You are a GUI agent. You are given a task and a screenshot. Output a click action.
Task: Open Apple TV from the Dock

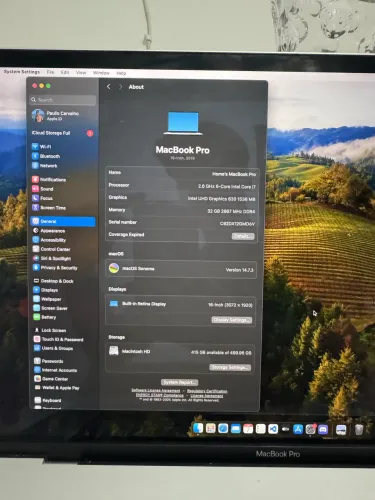pos(285,429)
